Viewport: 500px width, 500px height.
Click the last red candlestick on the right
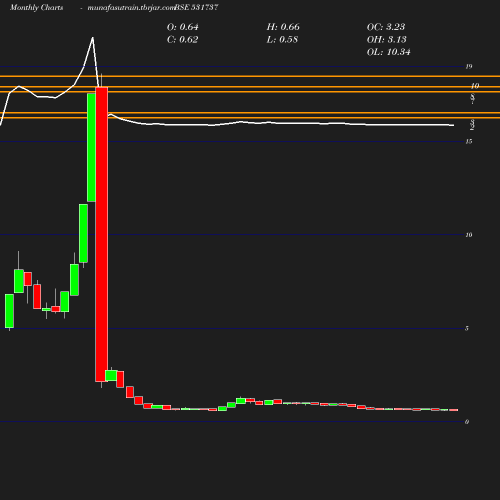coord(454,410)
